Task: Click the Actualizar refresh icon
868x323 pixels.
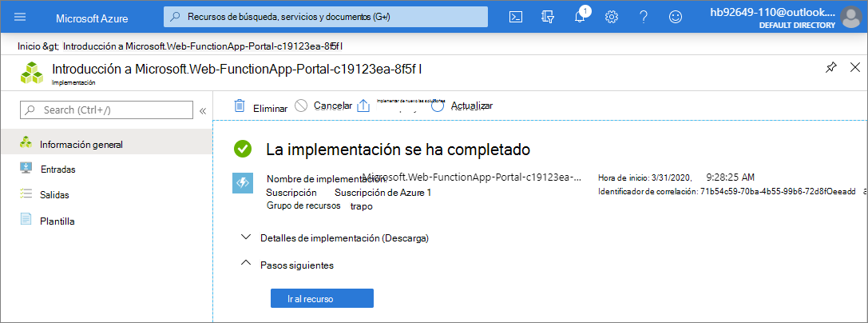Action: pyautogui.click(x=438, y=106)
